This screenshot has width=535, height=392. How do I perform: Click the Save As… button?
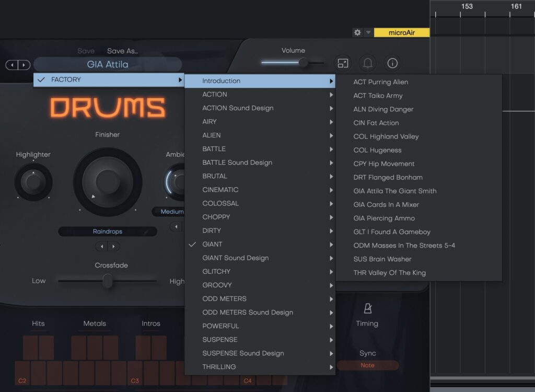click(122, 51)
